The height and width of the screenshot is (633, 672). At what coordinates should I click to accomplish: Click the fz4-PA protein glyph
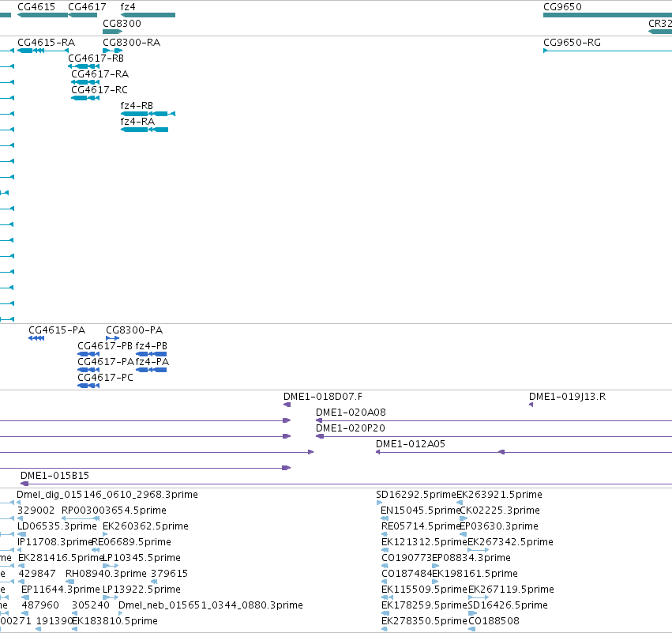(152, 370)
